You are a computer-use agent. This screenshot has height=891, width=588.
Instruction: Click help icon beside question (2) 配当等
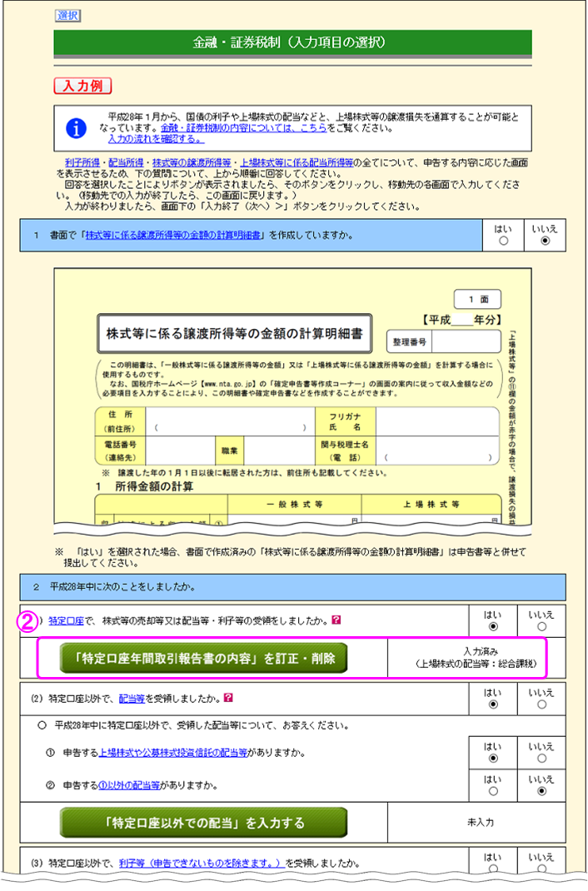pos(228,697)
